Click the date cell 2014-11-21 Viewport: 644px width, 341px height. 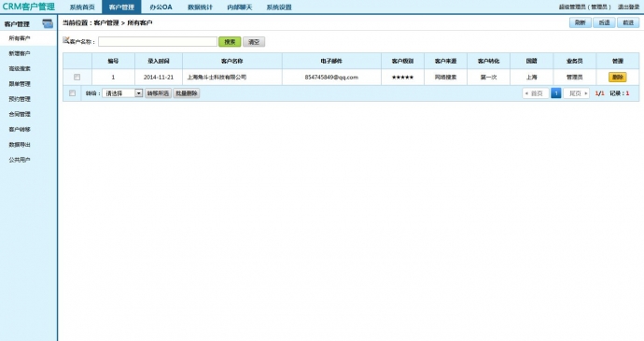(159, 77)
